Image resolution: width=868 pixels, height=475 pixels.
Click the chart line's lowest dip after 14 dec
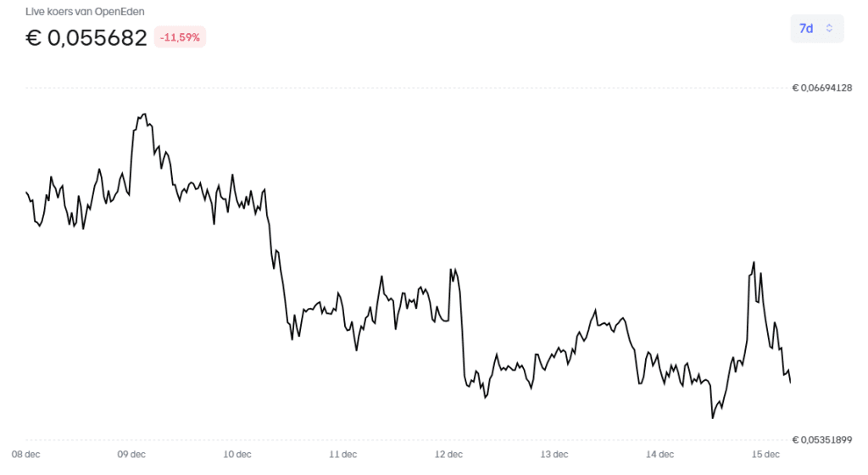[x=713, y=417]
